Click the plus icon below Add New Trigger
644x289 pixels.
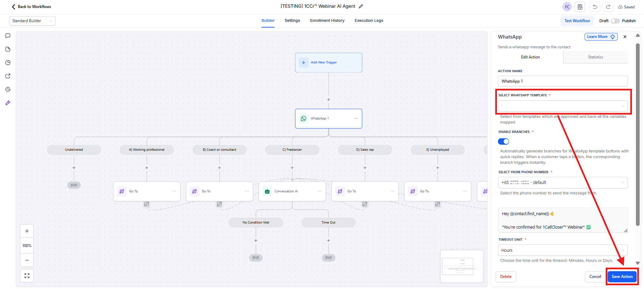coord(329,100)
